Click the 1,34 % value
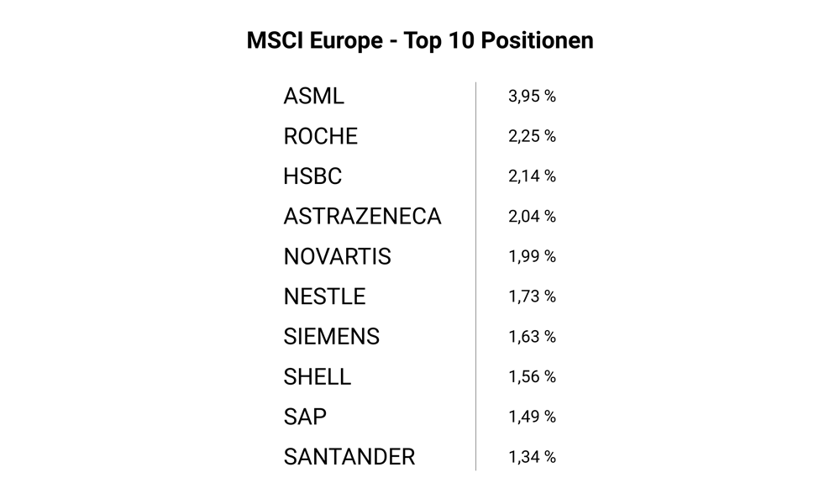 tap(532, 457)
